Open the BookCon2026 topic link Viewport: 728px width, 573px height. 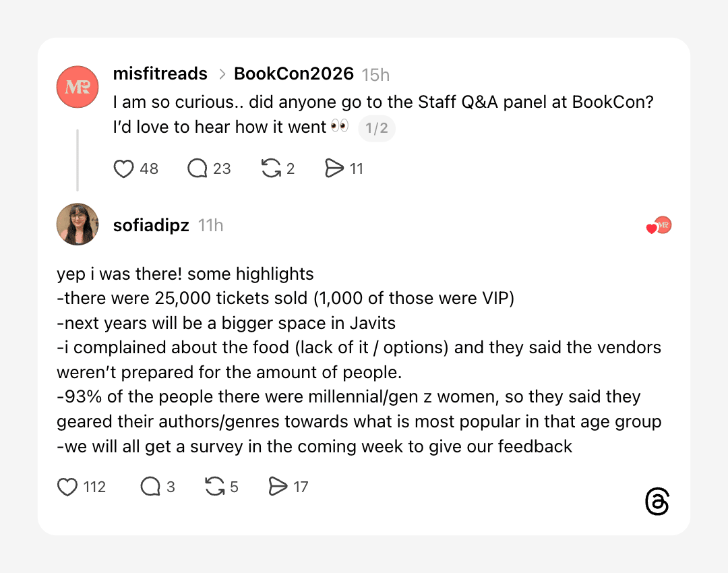294,74
